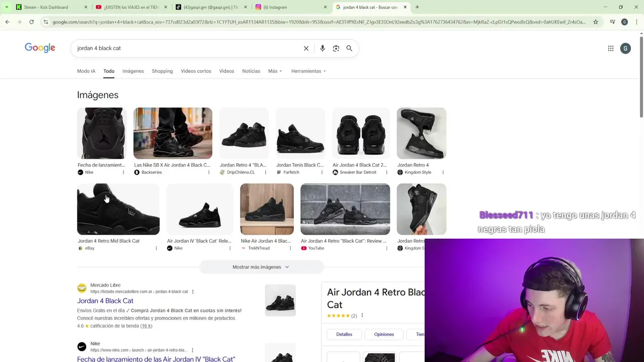Click the Detalles button in the product panel

tap(344, 334)
